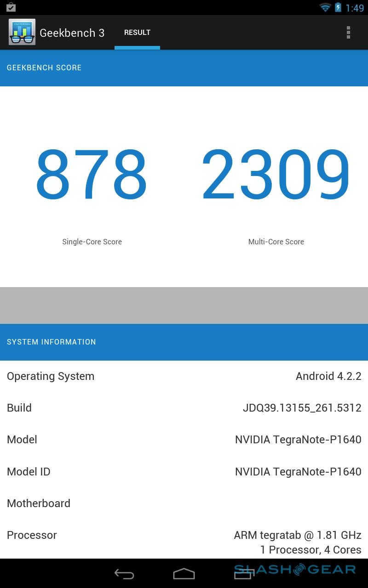Image resolution: width=368 pixels, height=588 pixels.
Task: Tap the Geekbench 3 title text
Action: [x=72, y=33]
